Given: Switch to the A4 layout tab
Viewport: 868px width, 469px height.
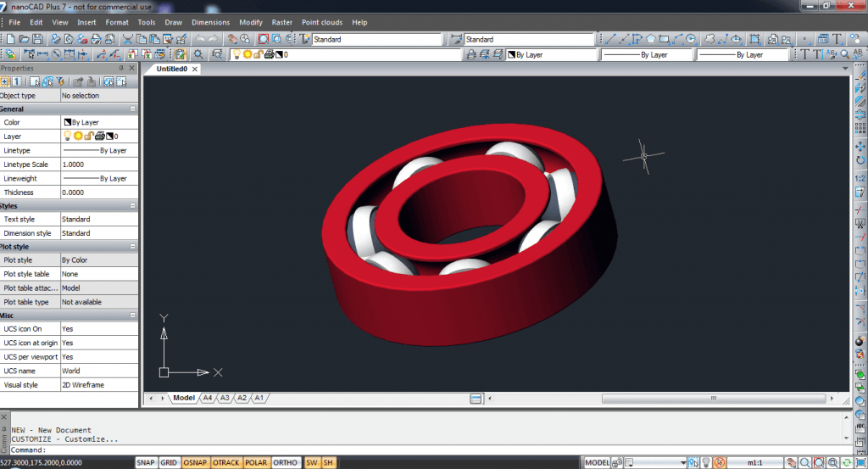Looking at the screenshot, I should point(207,398).
